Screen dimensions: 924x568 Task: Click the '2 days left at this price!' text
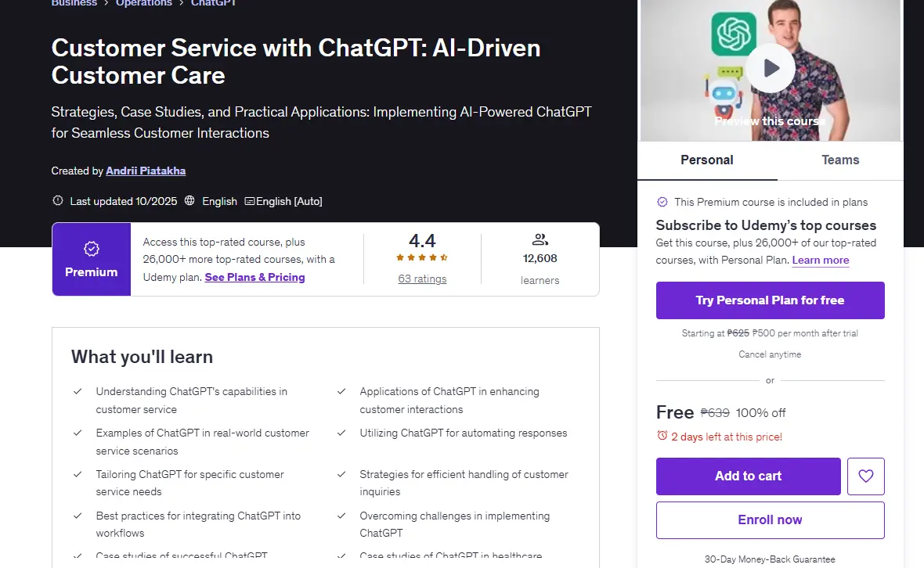point(727,437)
